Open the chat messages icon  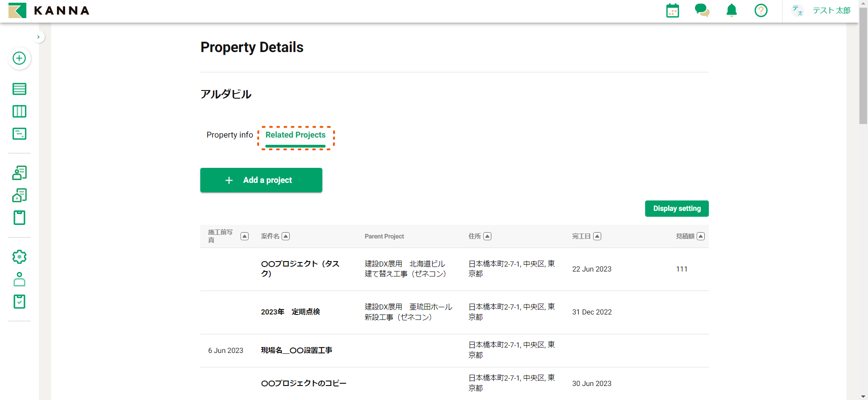702,10
